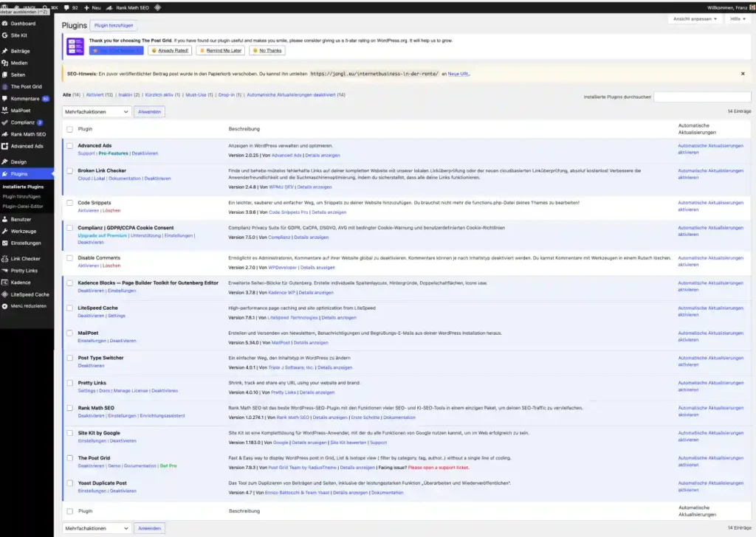
Task: Open the MailPoet sidebar icon
Action: 5,111
